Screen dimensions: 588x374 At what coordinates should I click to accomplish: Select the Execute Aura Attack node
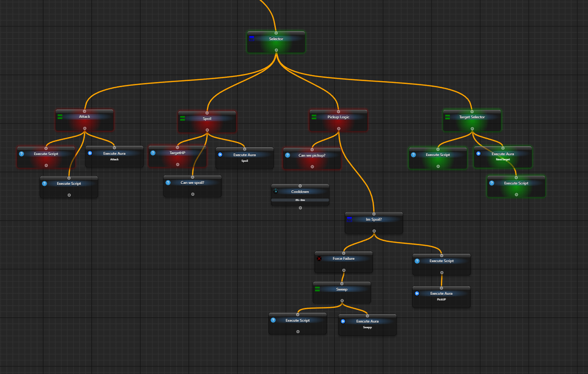tap(114, 157)
